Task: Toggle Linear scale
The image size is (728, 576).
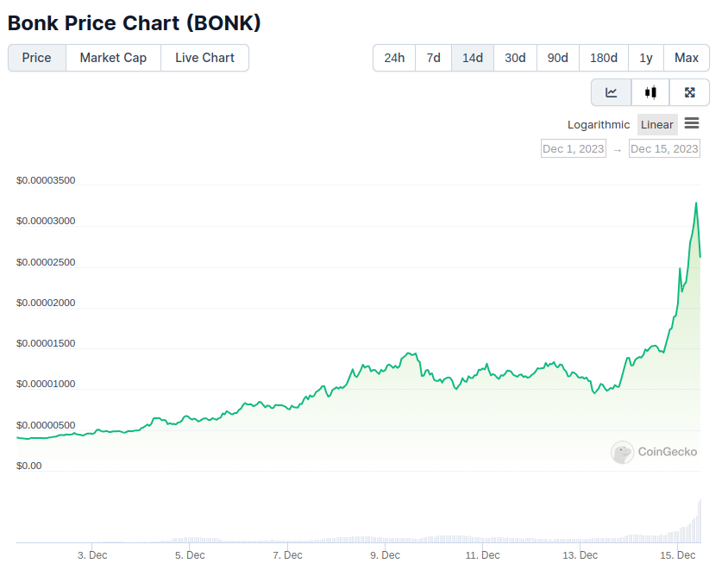Action: 657,125
